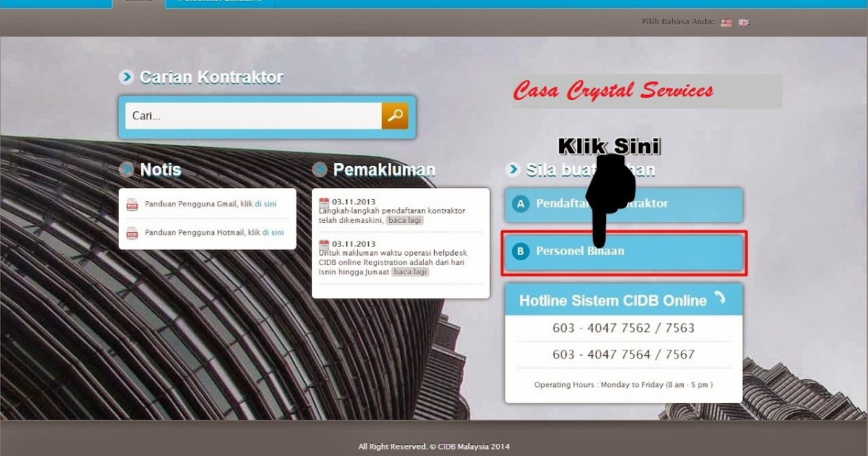Click hotline number 603 - 4047 7562 / 7563
The width and height of the screenshot is (868, 456).
point(624,328)
